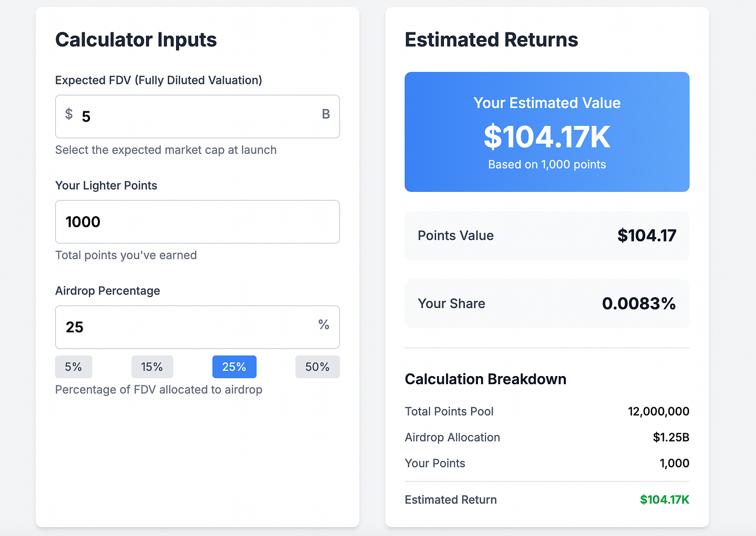Select the "B" billions unit indicator
756x536 pixels.
click(326, 115)
